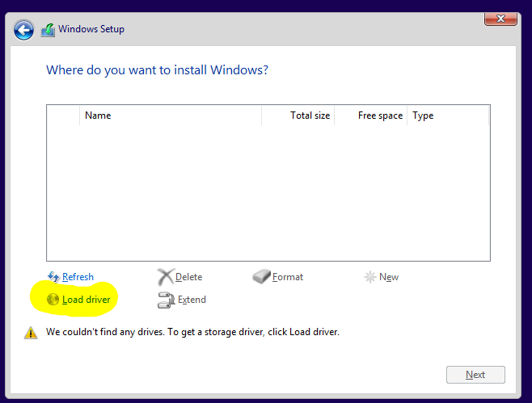Screen dimensions: 532x403
Task: Click the Delete X icon
Action: pos(166,277)
